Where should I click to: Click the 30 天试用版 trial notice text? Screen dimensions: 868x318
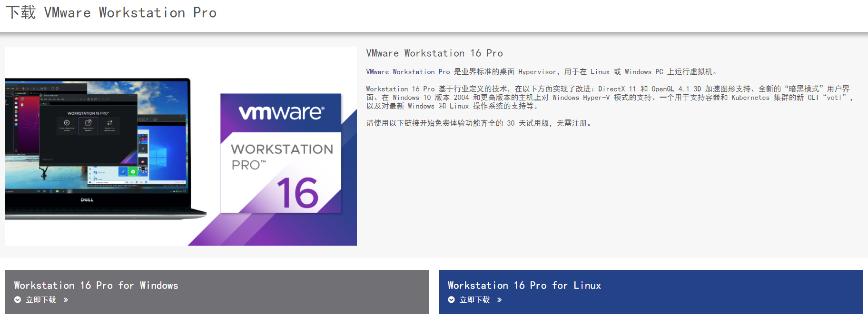[479, 123]
